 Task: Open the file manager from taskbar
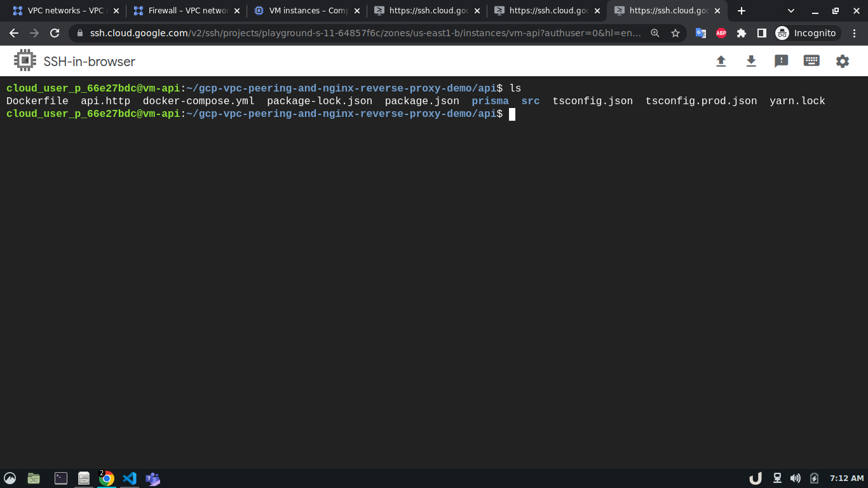click(x=34, y=478)
